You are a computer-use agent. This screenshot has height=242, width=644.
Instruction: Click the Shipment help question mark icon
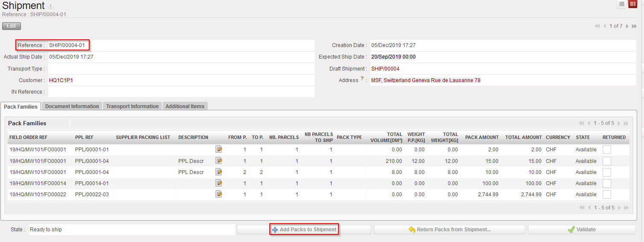click(x=51, y=6)
